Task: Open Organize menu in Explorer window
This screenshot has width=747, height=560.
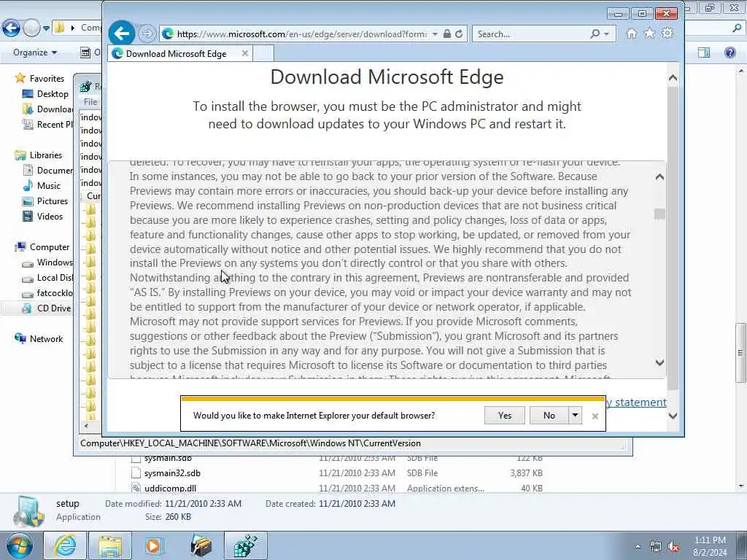Action: click(x=35, y=52)
